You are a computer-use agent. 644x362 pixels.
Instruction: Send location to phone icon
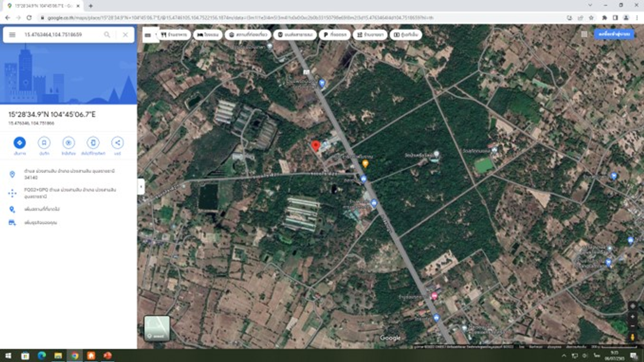tap(93, 143)
